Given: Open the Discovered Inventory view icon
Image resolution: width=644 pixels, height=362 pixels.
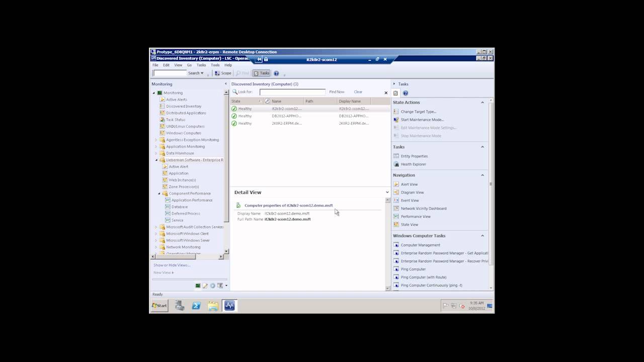Looking at the screenshot, I should click(162, 106).
